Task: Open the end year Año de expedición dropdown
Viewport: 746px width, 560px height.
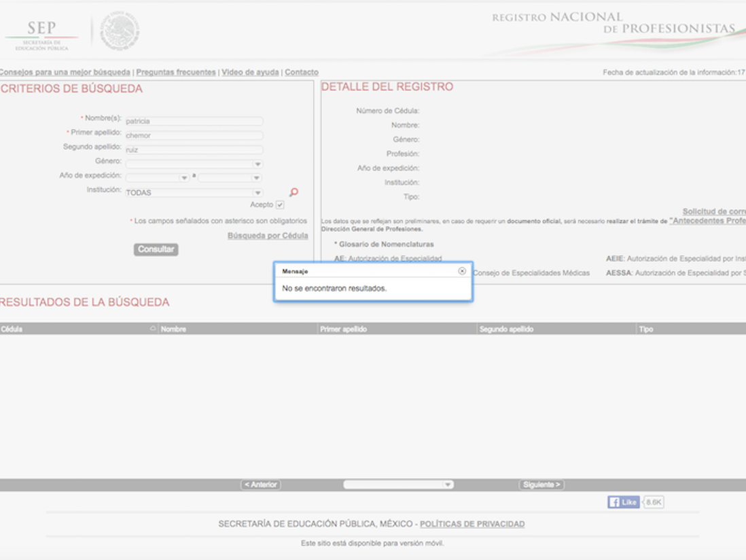Action: [230, 178]
